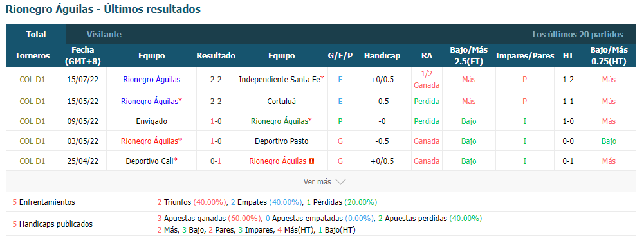644x241 pixels.
Task: Click the 2-2 result against Independiente Santa Fe
Action: (216, 79)
